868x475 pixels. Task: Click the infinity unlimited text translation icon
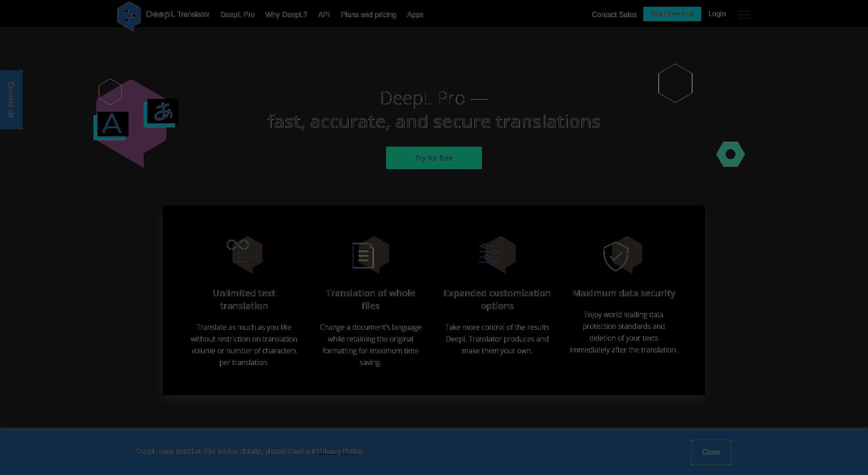click(x=245, y=255)
